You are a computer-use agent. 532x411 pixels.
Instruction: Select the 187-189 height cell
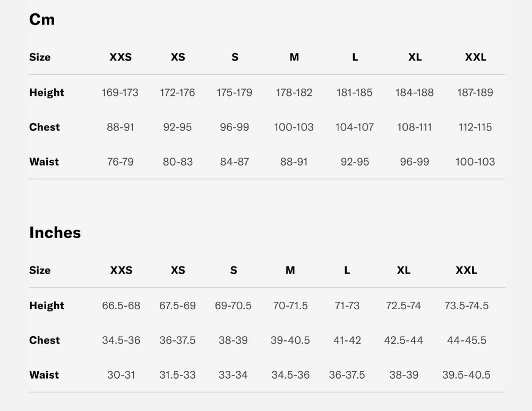click(475, 93)
